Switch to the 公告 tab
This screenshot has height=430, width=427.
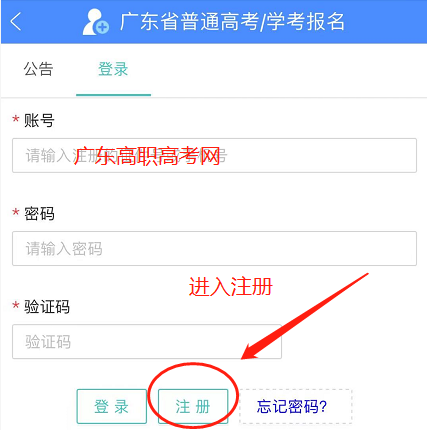(x=38, y=69)
